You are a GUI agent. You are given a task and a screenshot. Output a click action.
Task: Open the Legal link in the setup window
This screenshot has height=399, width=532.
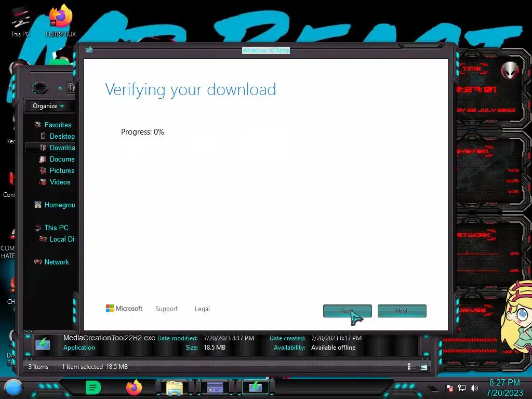202,309
